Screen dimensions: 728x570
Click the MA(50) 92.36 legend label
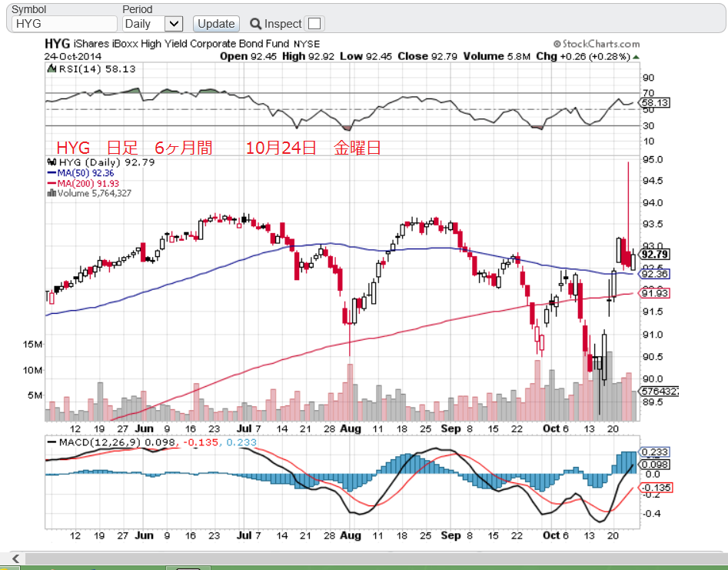click(x=85, y=173)
